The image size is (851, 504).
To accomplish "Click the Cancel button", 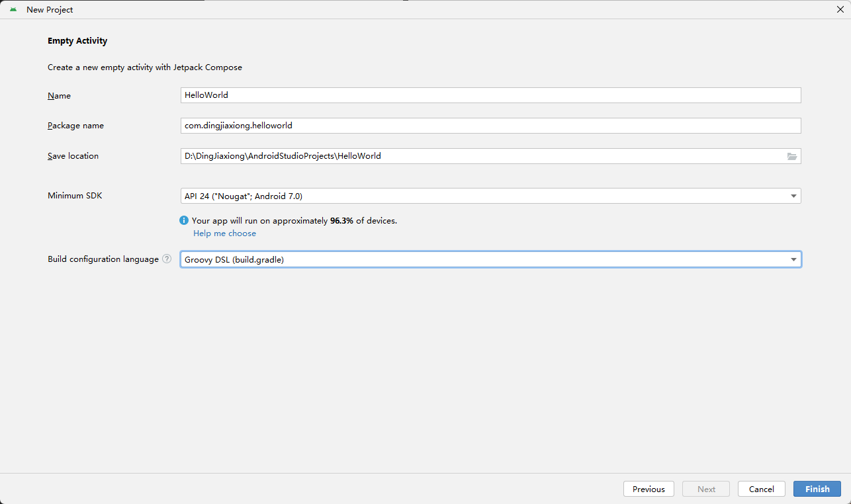I will 762,489.
